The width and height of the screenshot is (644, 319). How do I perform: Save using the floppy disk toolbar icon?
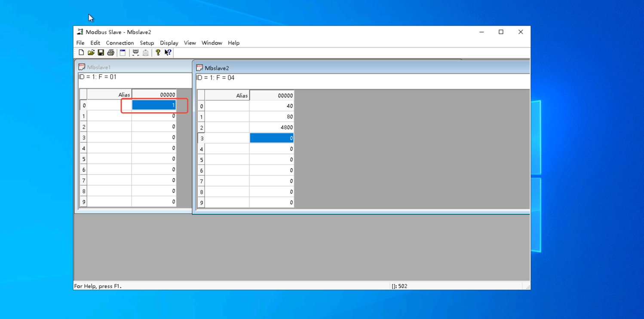[x=101, y=52]
